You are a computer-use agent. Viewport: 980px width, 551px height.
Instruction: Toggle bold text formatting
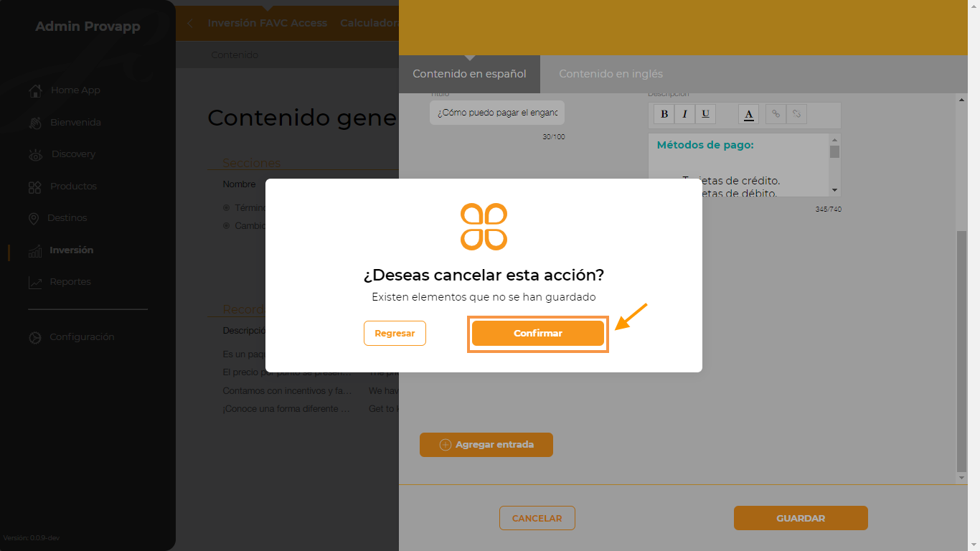(664, 114)
